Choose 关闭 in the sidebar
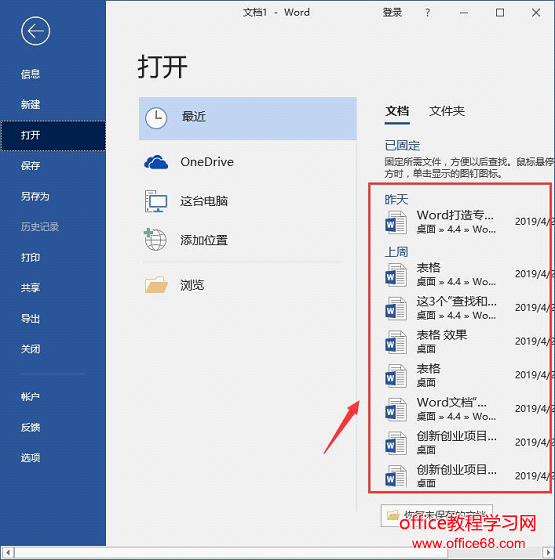 click(x=30, y=349)
